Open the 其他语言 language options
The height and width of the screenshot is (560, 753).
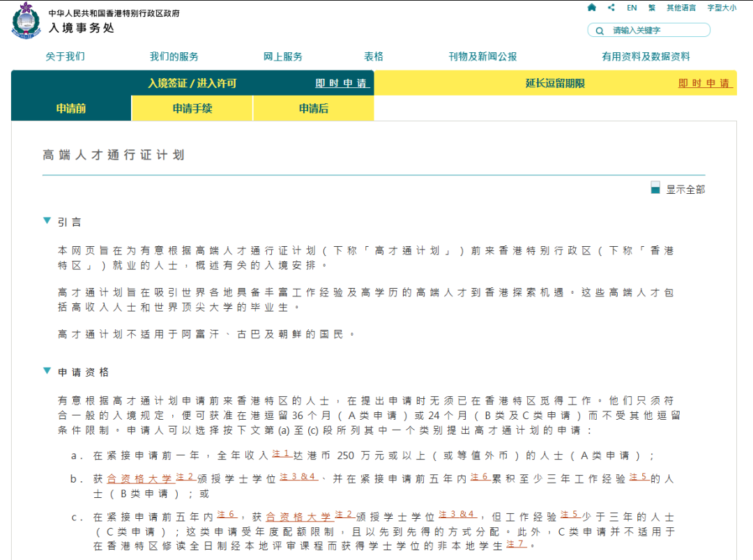click(680, 8)
